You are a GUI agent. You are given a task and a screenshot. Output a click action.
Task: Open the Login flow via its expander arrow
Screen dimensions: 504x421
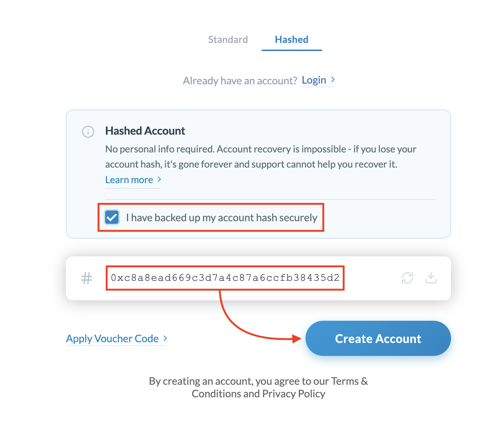click(x=332, y=80)
